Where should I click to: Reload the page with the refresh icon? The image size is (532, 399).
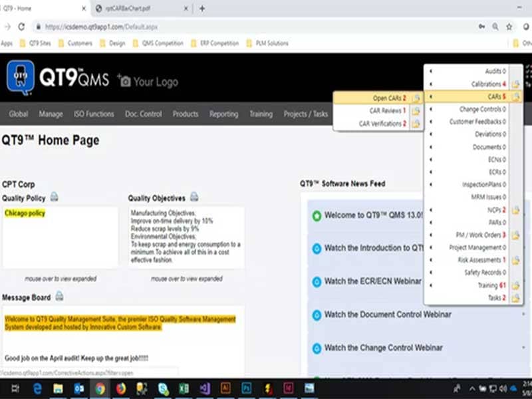(22, 27)
